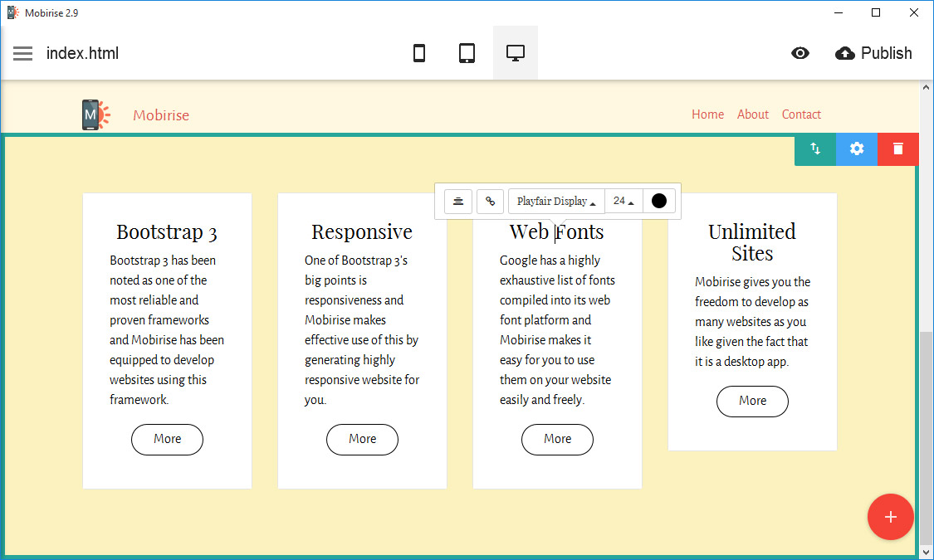Click the Web Fonts heading

(557, 231)
